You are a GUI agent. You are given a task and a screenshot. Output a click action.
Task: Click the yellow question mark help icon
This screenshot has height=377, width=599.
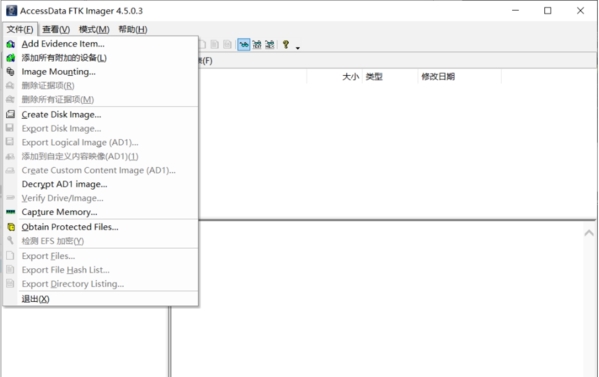[286, 45]
